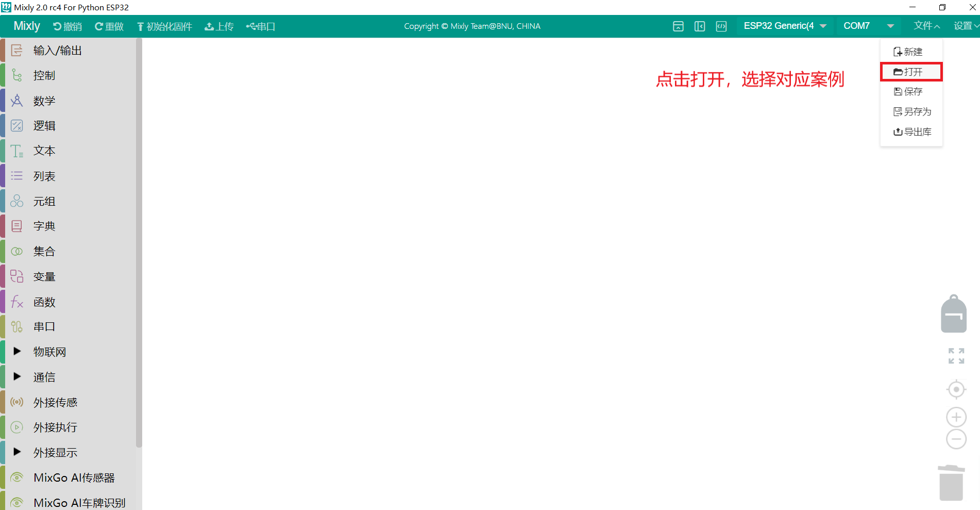Click the trash can icon
This screenshot has width=980, height=510.
[951, 483]
